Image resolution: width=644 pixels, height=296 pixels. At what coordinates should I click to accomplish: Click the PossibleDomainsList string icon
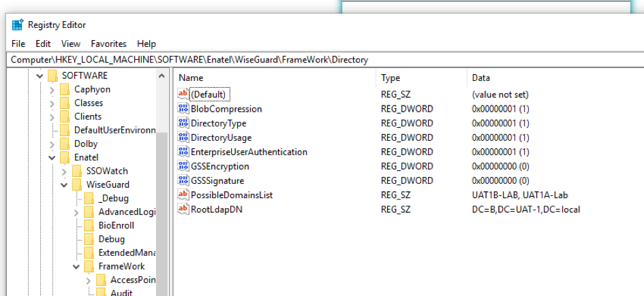click(x=183, y=195)
